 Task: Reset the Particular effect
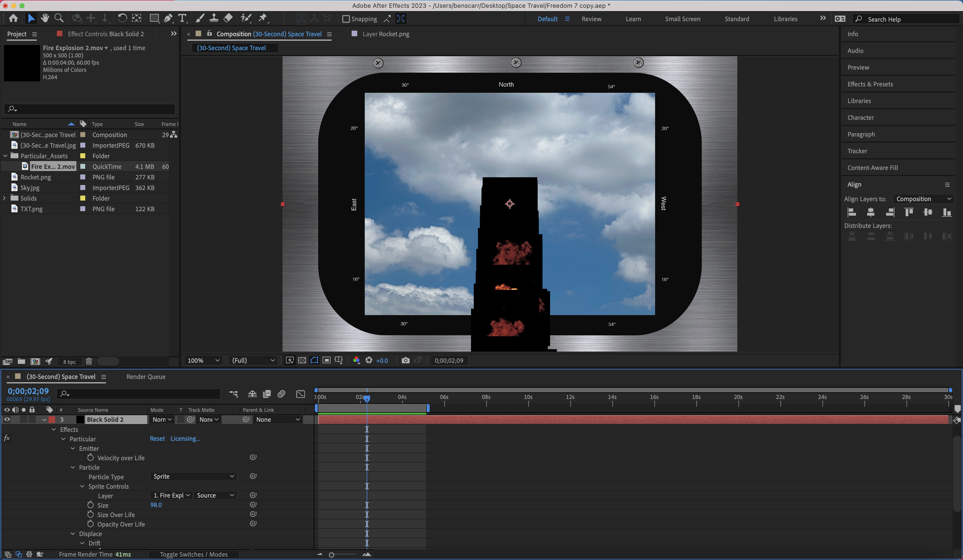157,438
